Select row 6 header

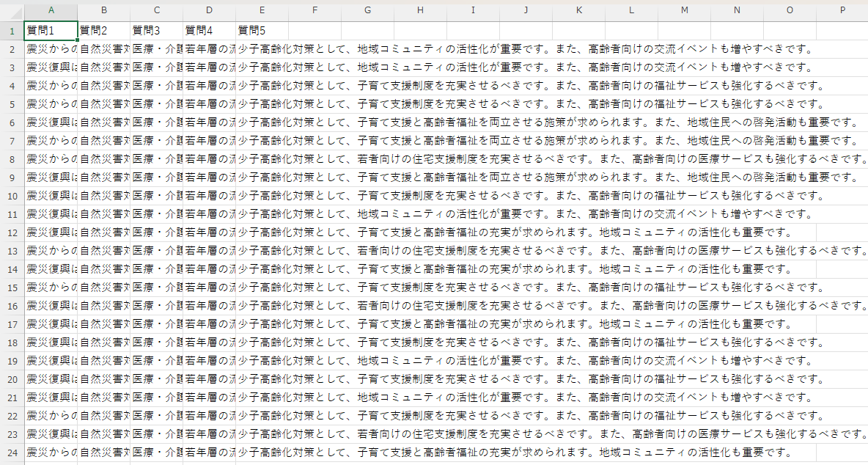tap(12, 122)
